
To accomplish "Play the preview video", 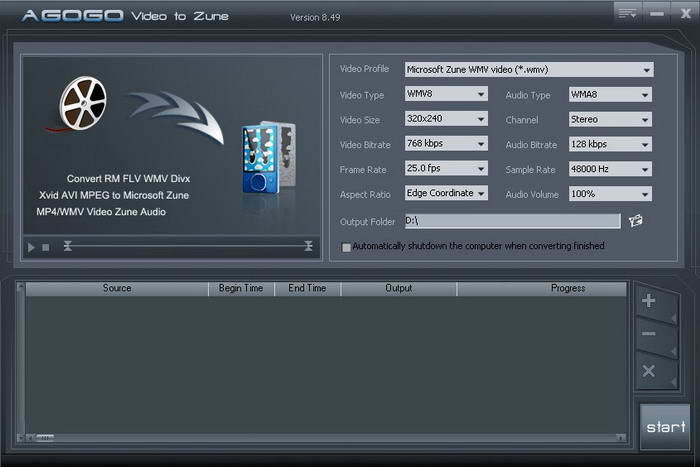I will [x=31, y=247].
